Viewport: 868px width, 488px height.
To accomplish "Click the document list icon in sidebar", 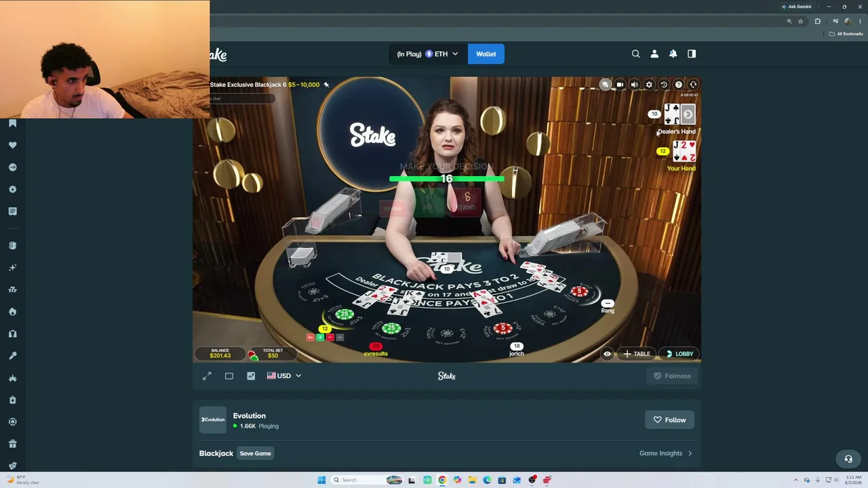I will pyautogui.click(x=12, y=211).
